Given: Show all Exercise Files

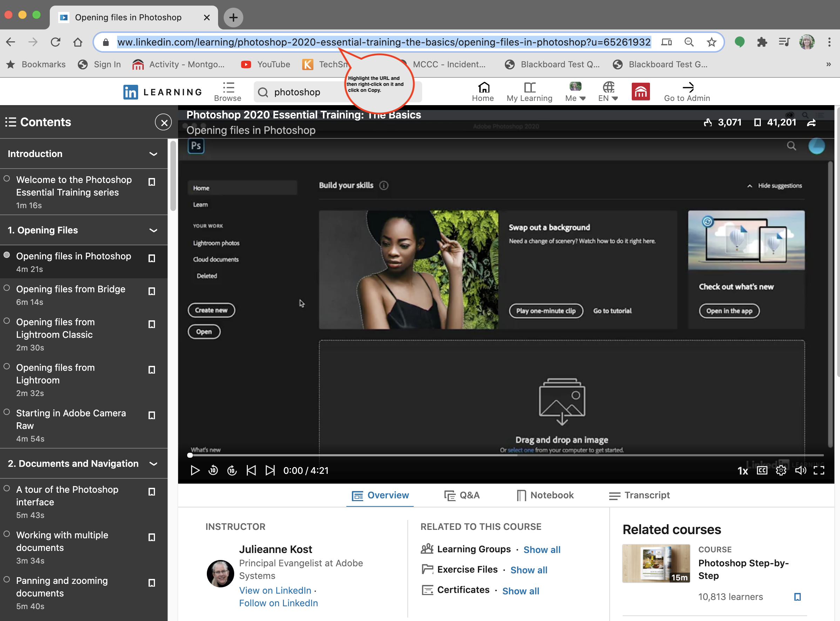Looking at the screenshot, I should coord(529,570).
